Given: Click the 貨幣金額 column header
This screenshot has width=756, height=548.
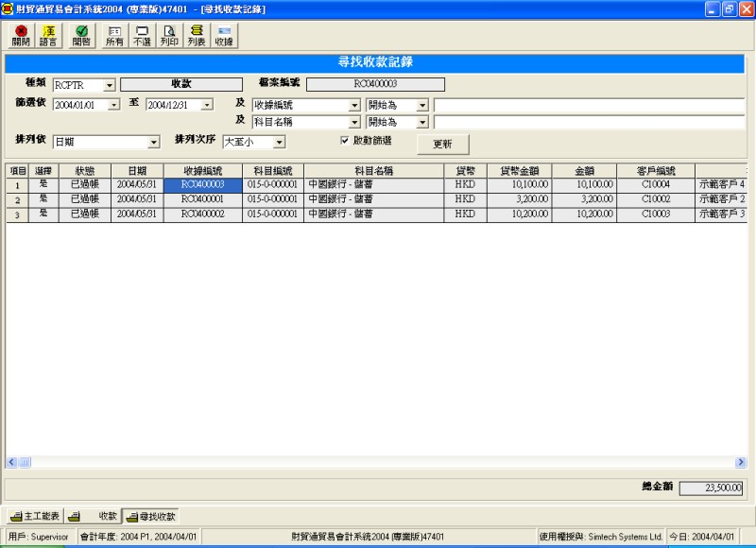Looking at the screenshot, I should coord(520,171).
